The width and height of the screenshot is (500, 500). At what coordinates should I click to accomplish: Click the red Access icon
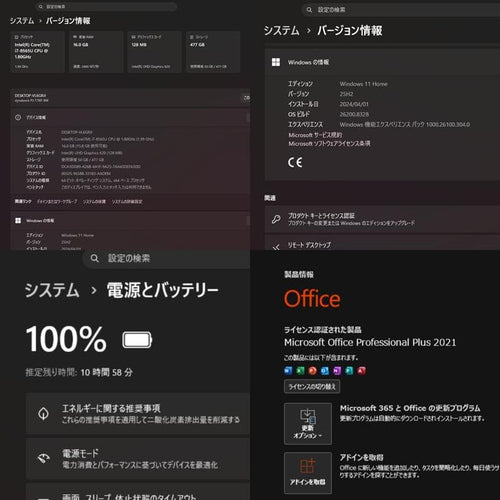point(362,371)
